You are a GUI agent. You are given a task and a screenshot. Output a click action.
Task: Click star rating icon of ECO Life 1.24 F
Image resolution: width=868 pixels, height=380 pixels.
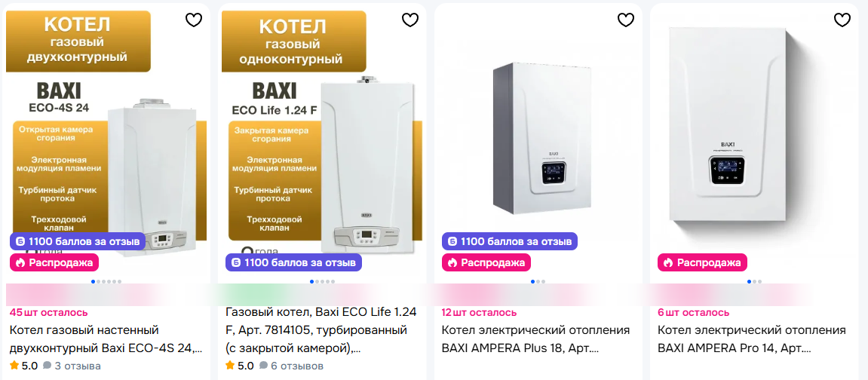tap(230, 365)
